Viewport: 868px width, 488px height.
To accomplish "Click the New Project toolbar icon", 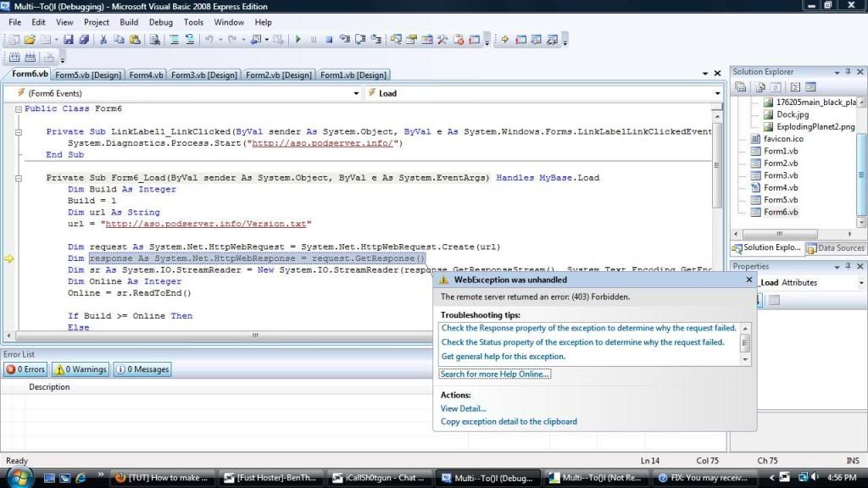I will tap(14, 40).
